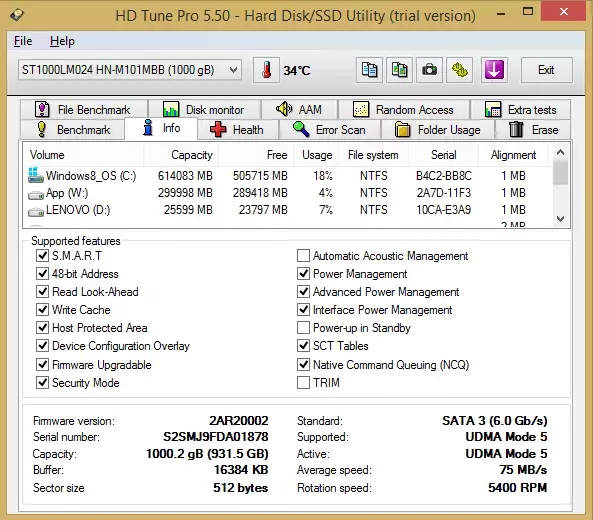Image resolution: width=593 pixels, height=520 pixels.
Task: Click the Erase trash can icon
Action: coord(516,129)
